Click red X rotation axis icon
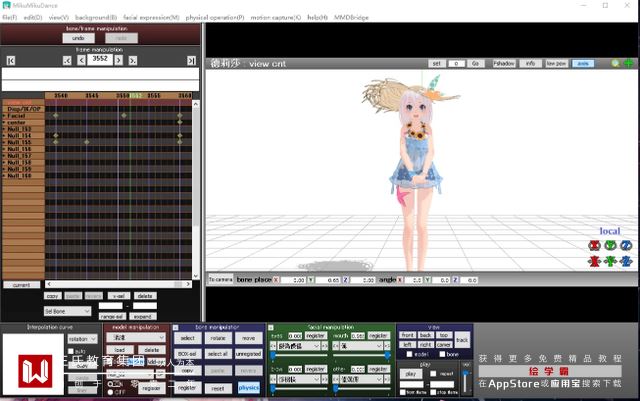This screenshot has width=640, height=401. point(594,245)
